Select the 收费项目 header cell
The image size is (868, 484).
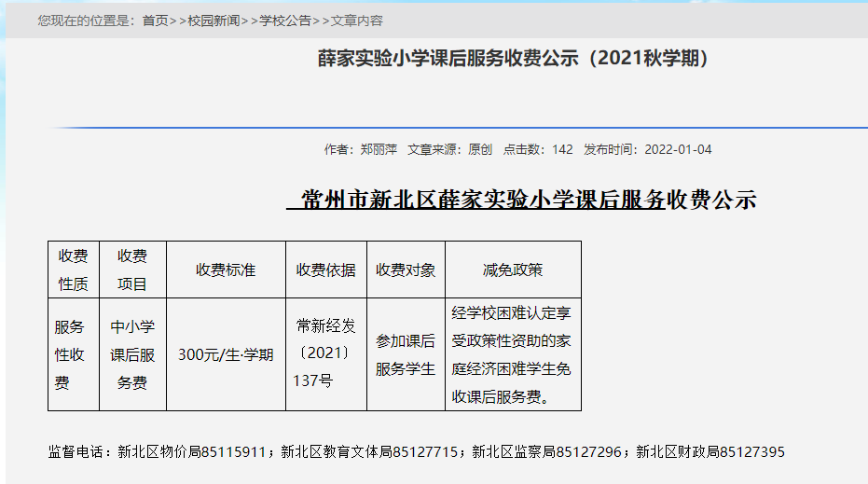click(132, 270)
